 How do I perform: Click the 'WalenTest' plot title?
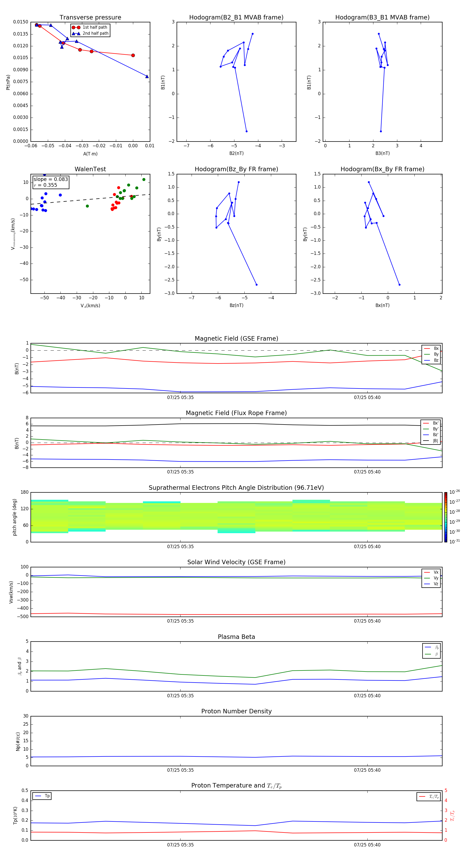click(x=90, y=169)
